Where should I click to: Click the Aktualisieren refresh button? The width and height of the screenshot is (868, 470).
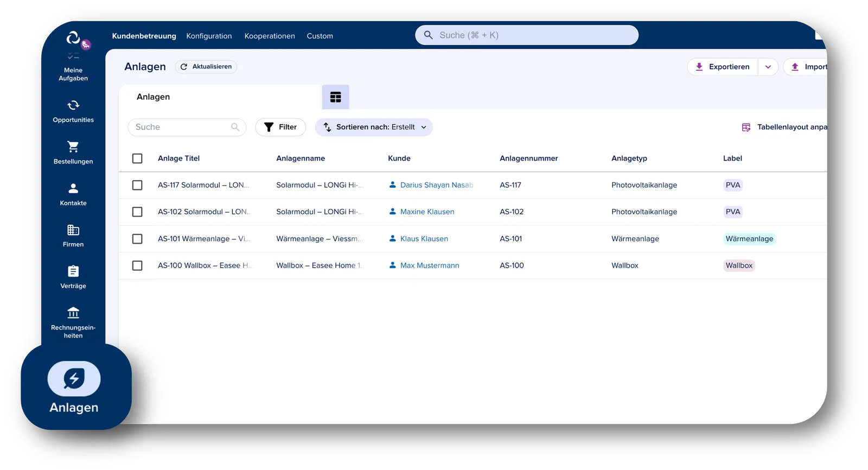206,67
